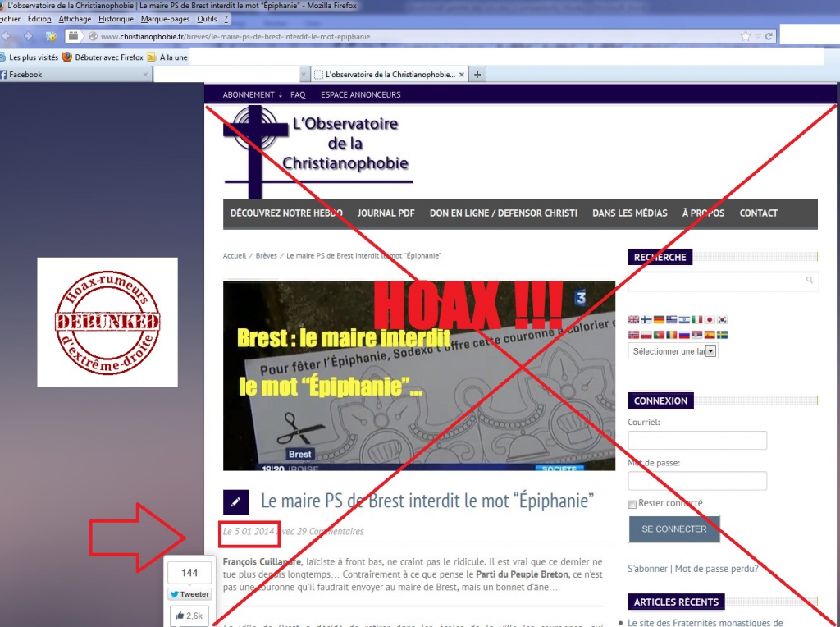Open Sélectionner une langue dropdown
The height and width of the screenshot is (627, 840).
point(673,351)
